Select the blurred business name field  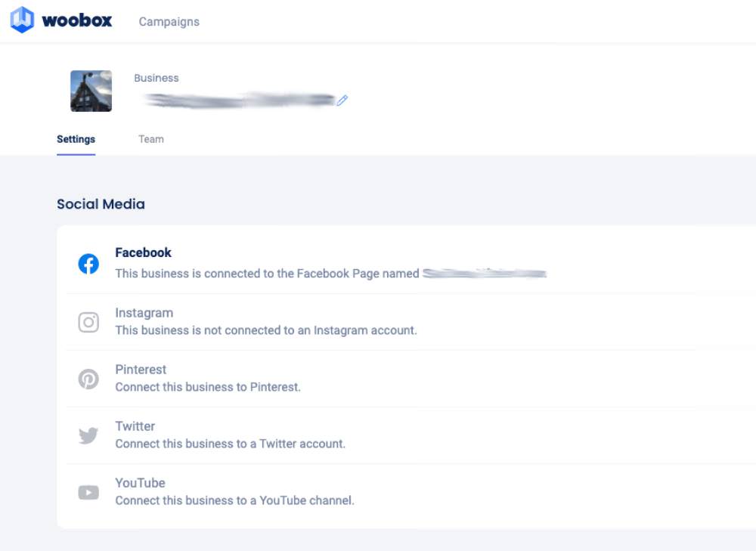[x=240, y=100]
